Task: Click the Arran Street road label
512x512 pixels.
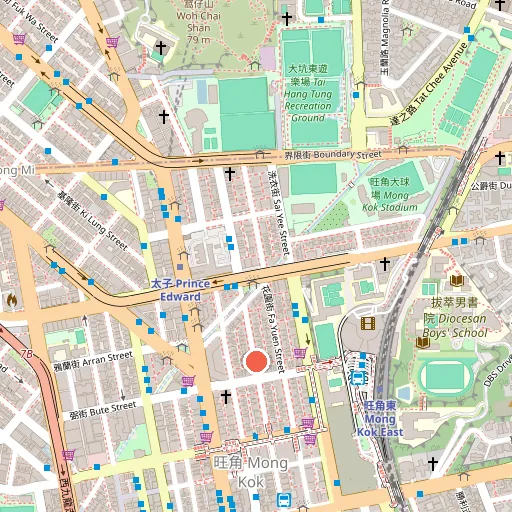Action: pos(94,361)
